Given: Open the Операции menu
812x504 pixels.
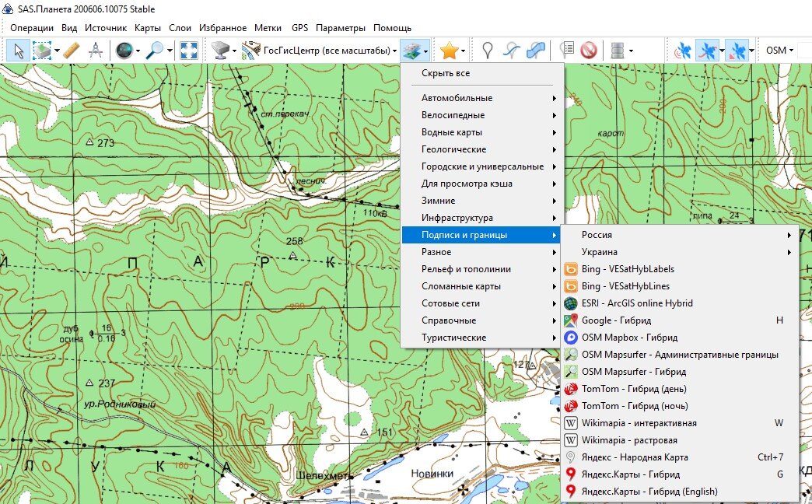Looking at the screenshot, I should pyautogui.click(x=32, y=28).
